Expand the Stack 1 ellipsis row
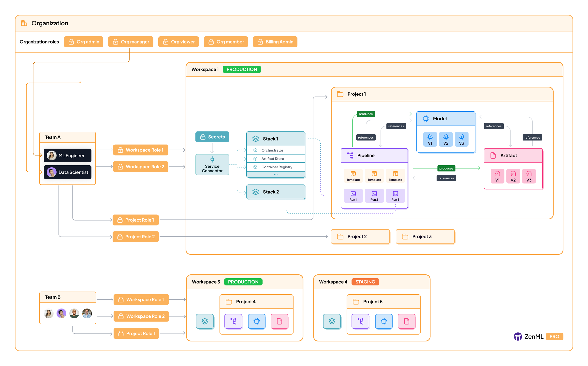Screen dimensions: 588x366 (x=276, y=175)
